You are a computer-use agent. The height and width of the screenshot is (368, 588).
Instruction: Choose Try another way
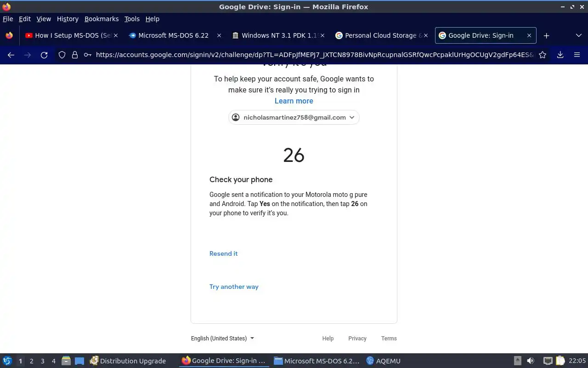pyautogui.click(x=234, y=287)
